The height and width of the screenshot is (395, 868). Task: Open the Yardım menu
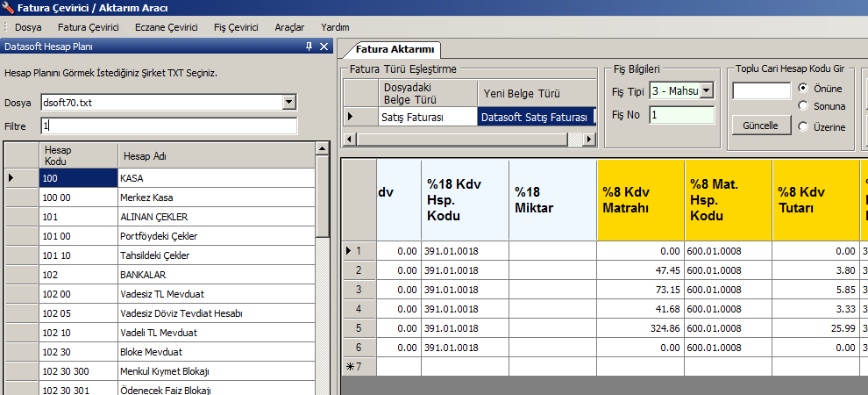(x=335, y=27)
